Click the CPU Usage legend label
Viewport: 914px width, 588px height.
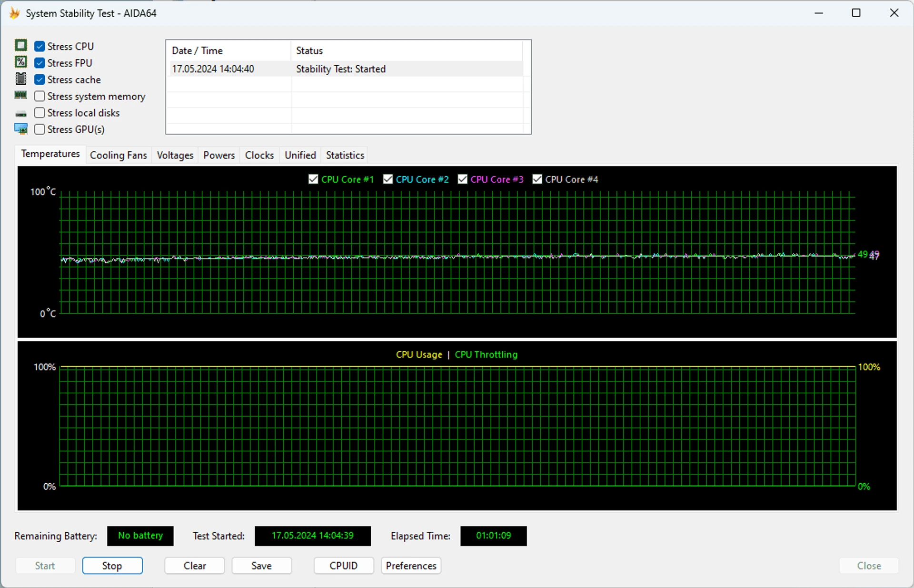pyautogui.click(x=419, y=355)
